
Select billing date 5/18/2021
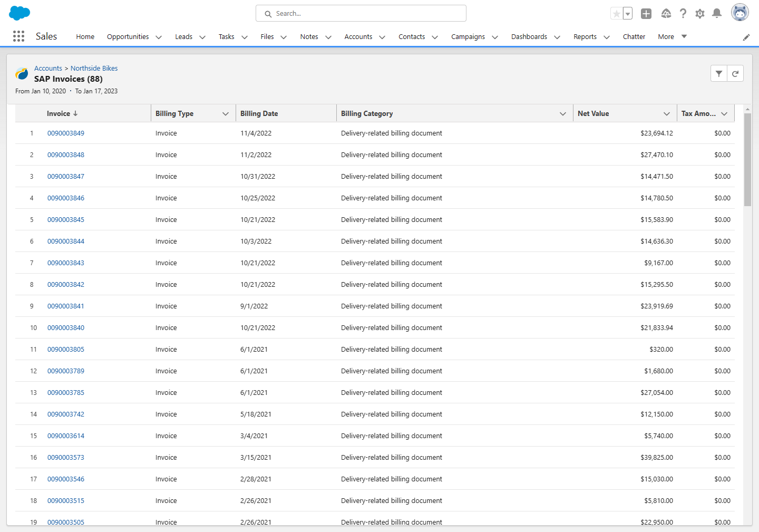tap(256, 414)
